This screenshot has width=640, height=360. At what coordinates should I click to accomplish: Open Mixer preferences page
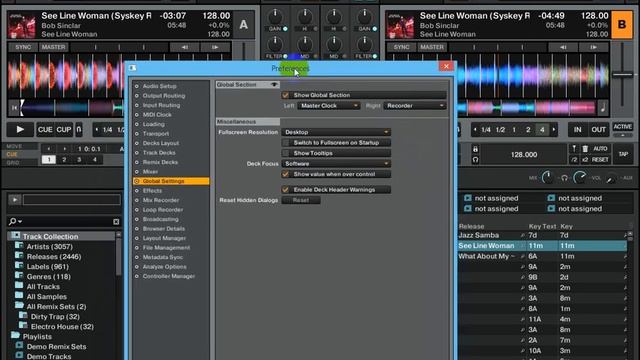click(x=150, y=171)
